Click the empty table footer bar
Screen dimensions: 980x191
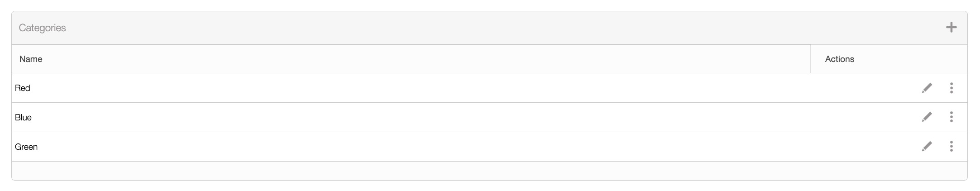[x=489, y=171]
